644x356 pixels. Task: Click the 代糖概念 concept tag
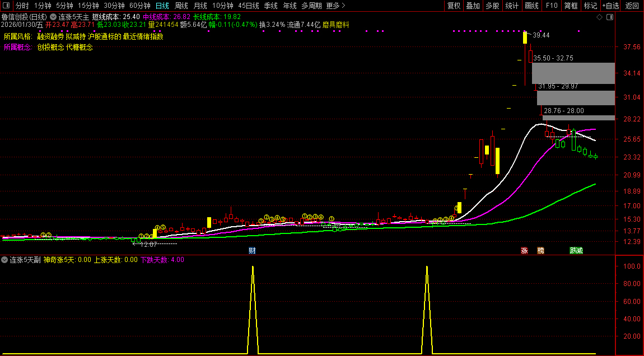coord(80,47)
